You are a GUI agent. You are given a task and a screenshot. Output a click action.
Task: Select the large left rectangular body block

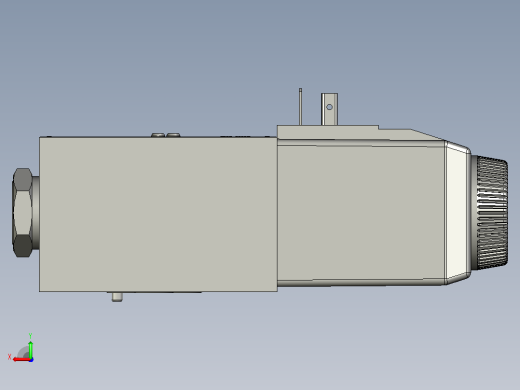pyautogui.click(x=158, y=214)
